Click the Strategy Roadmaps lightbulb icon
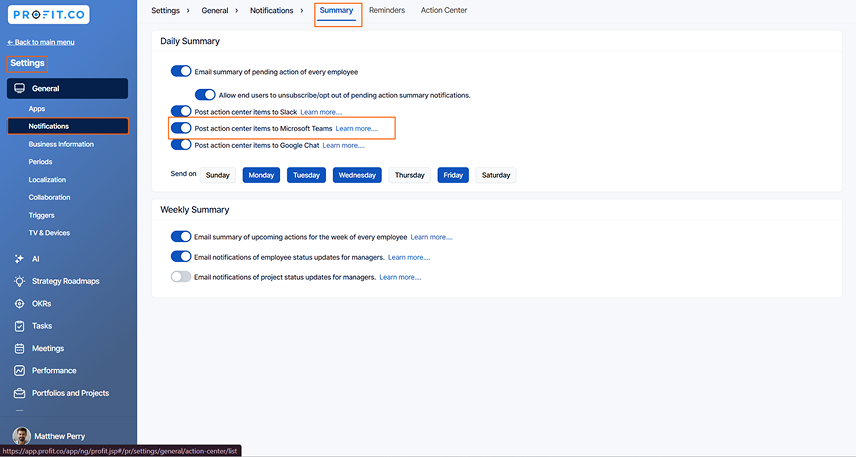The width and height of the screenshot is (856, 457). tap(19, 281)
